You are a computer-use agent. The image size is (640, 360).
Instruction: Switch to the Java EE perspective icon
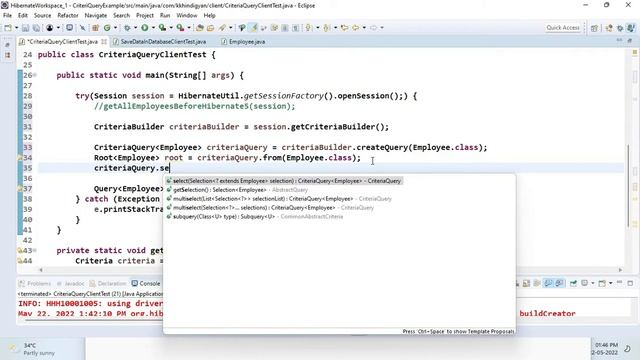tap(609, 28)
